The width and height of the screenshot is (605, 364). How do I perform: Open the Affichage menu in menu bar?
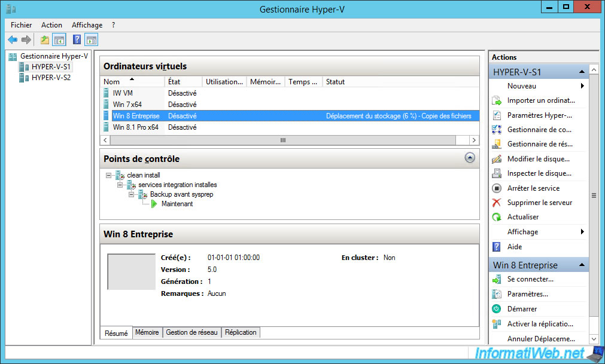87,25
